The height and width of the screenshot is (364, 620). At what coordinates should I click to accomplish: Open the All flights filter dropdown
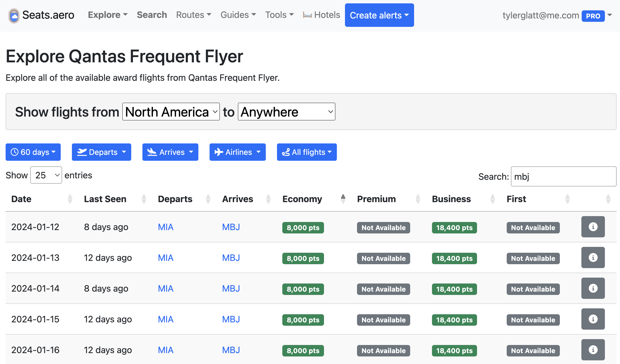pos(307,152)
